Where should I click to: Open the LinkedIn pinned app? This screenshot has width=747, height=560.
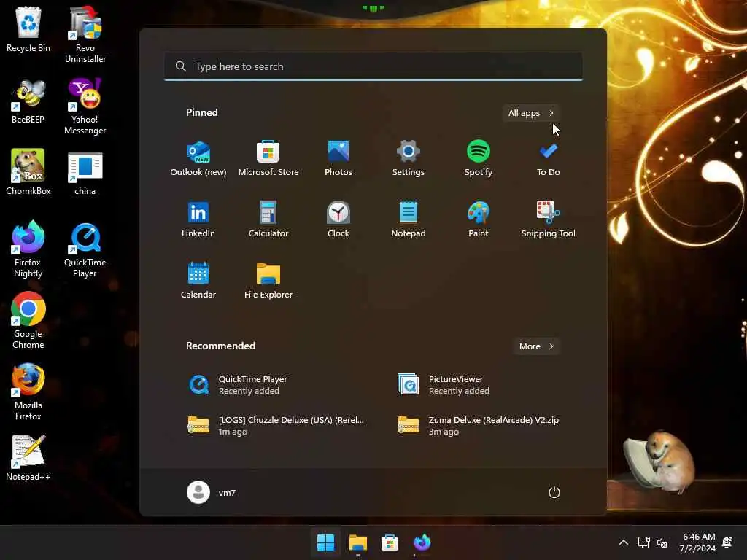pyautogui.click(x=198, y=220)
